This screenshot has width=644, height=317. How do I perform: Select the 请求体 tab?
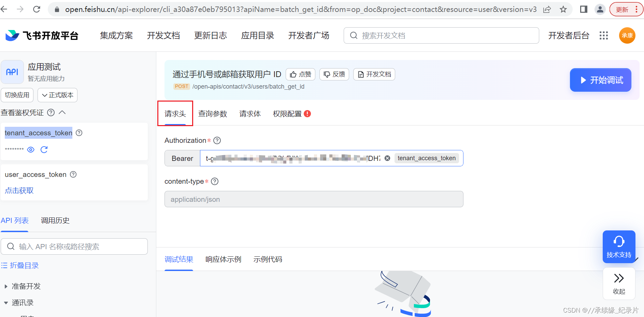(250, 114)
